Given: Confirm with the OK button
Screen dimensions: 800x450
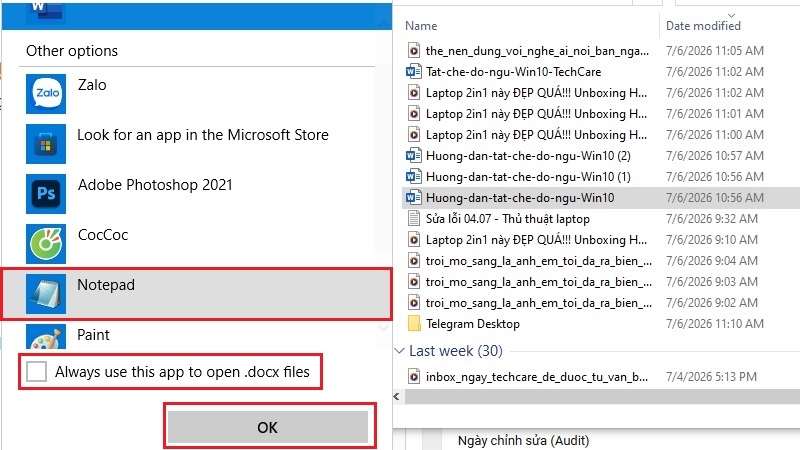Looking at the screenshot, I should [268, 427].
